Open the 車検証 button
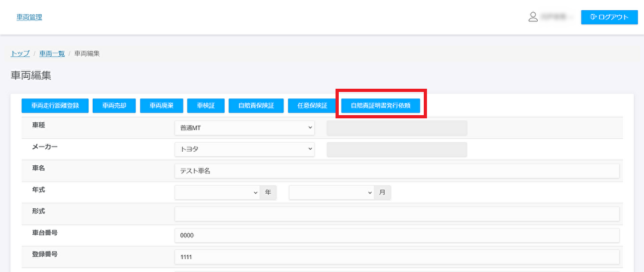Image resolution: width=644 pixels, height=272 pixels. [206, 105]
